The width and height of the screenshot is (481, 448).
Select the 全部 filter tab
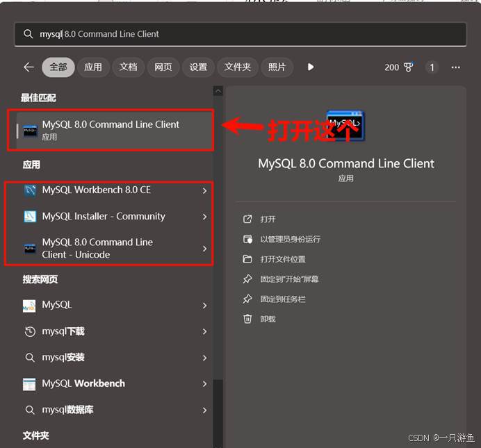pos(58,67)
